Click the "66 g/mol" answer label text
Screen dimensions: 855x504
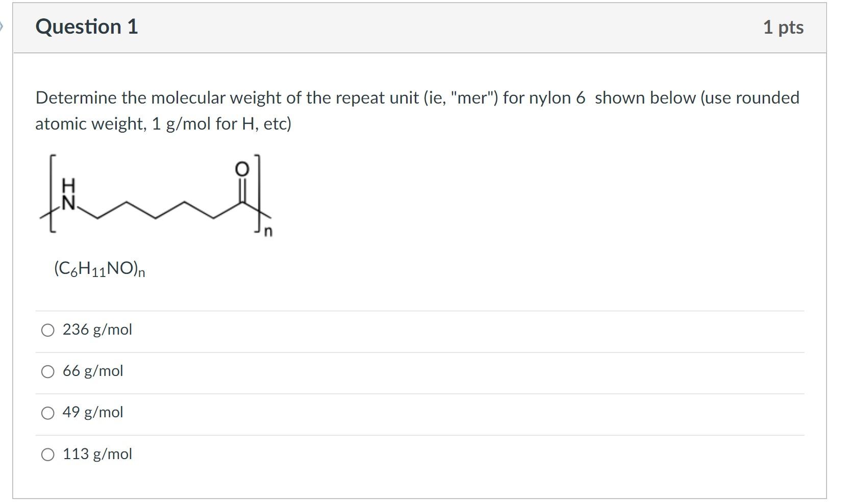click(x=93, y=371)
